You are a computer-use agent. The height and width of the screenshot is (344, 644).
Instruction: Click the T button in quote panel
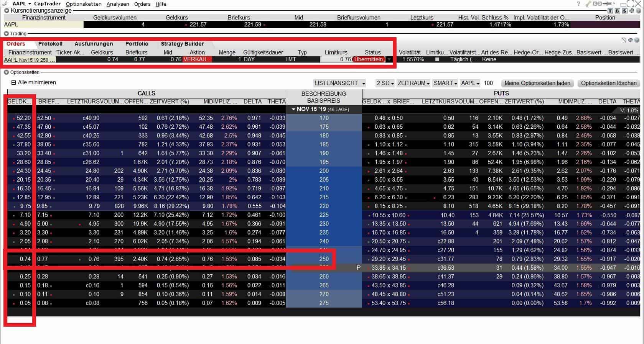611,11
